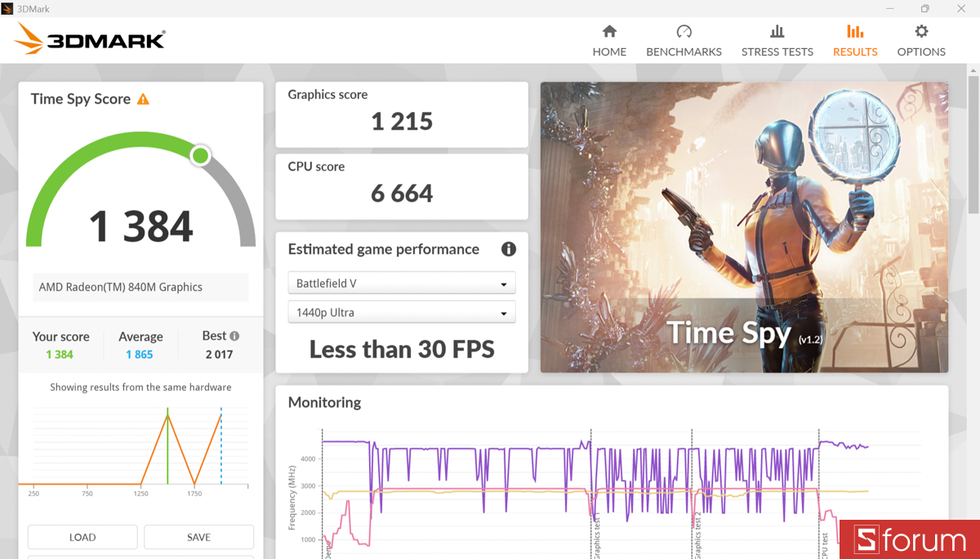Click the Time Spy artwork thumbnail

point(744,226)
